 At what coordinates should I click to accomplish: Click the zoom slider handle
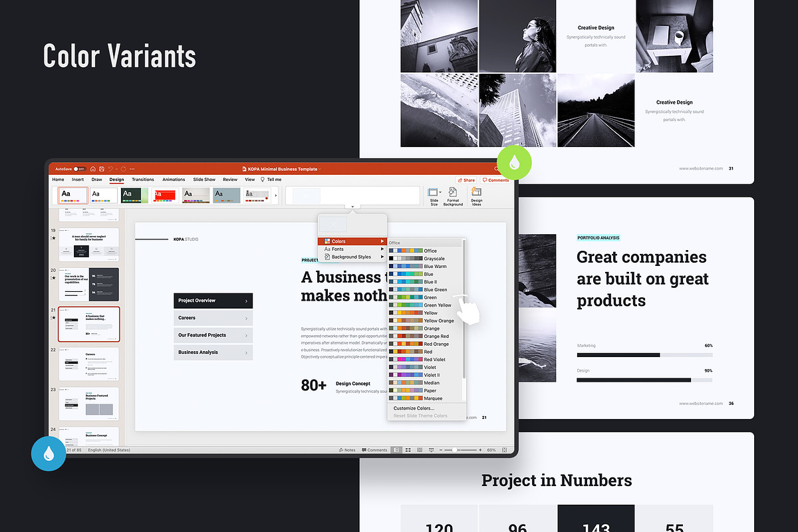pyautogui.click(x=454, y=450)
